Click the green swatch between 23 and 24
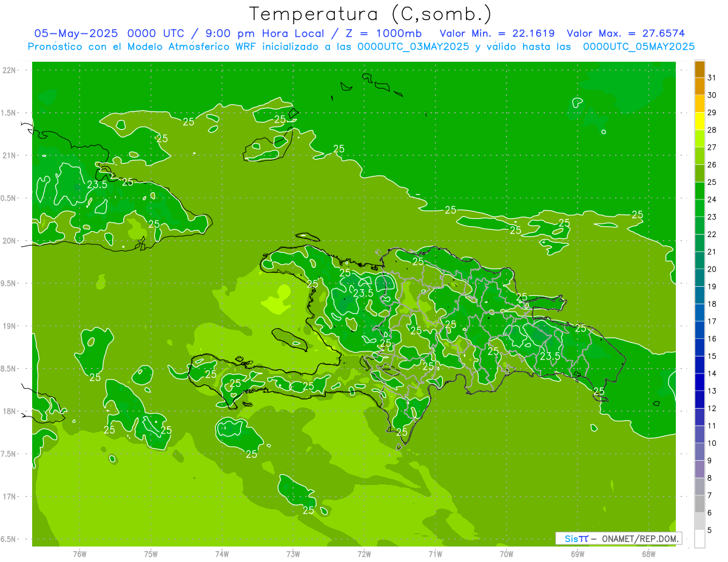Viewport: 728px width, 562px height. click(x=699, y=209)
